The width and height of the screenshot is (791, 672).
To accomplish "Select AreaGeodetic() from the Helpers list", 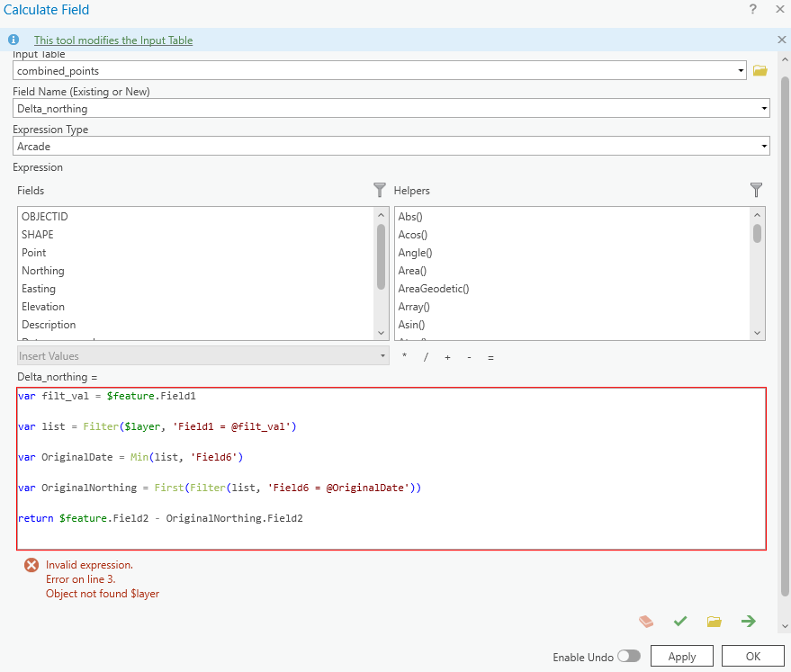I will (x=434, y=289).
